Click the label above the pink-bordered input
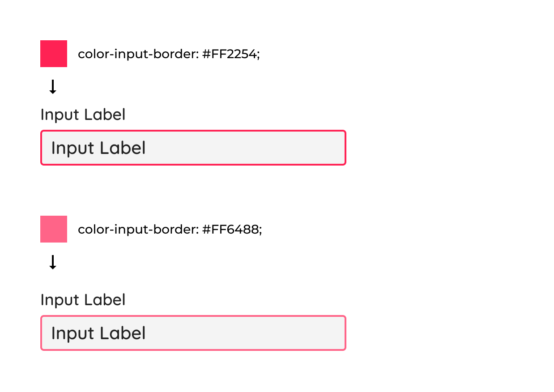 [83, 300]
